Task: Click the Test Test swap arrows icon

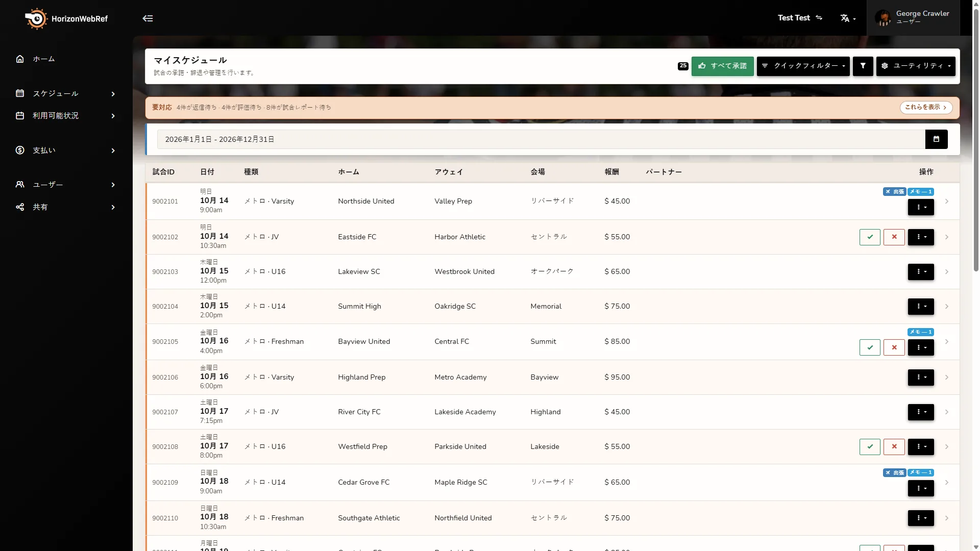Action: pyautogui.click(x=819, y=18)
